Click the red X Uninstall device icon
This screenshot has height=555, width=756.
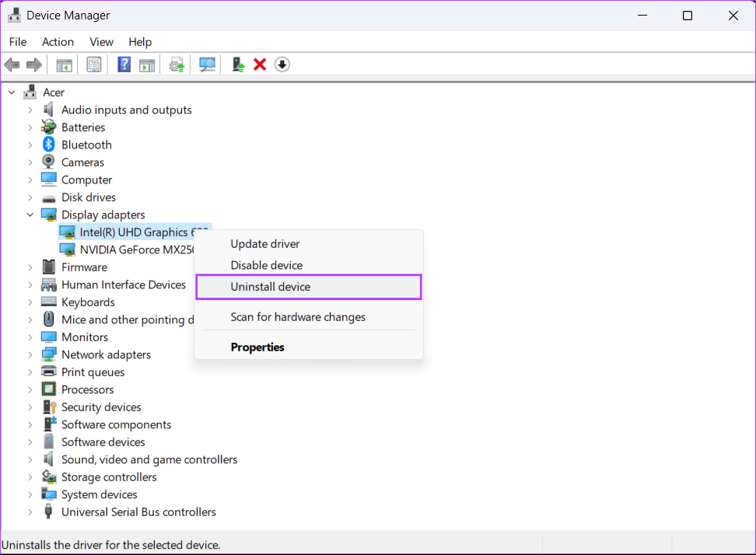260,65
